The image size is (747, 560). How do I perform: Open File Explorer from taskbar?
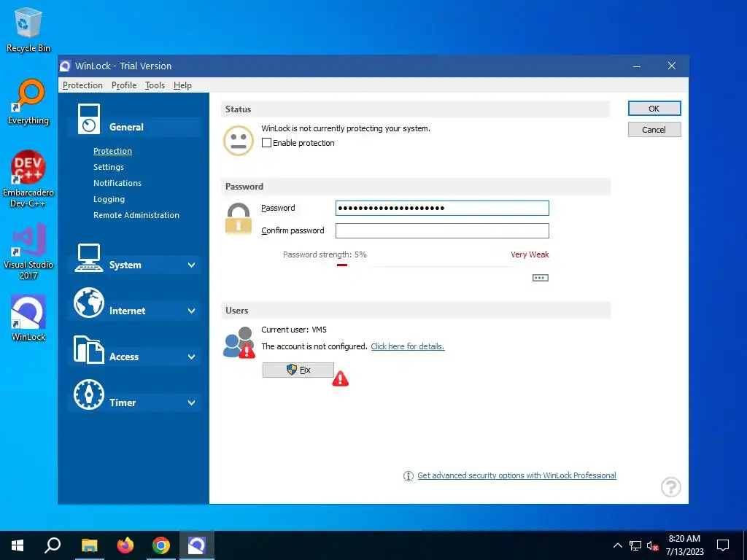point(89,545)
